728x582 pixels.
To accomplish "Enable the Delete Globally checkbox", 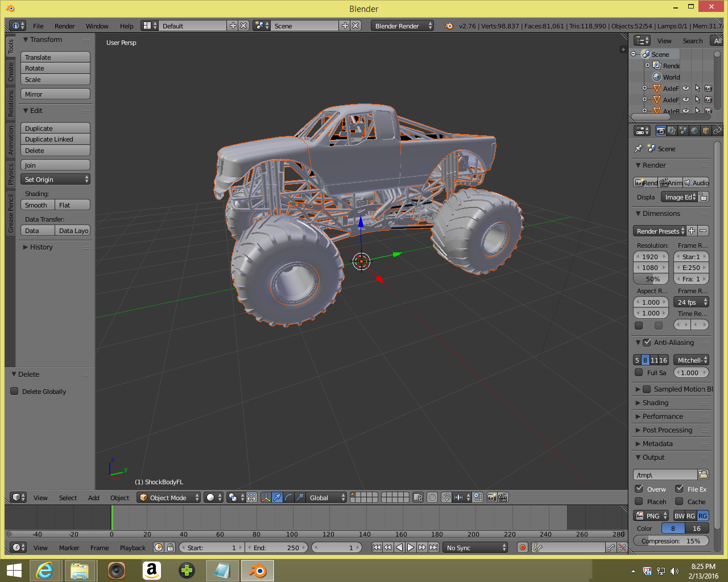I will (x=15, y=391).
